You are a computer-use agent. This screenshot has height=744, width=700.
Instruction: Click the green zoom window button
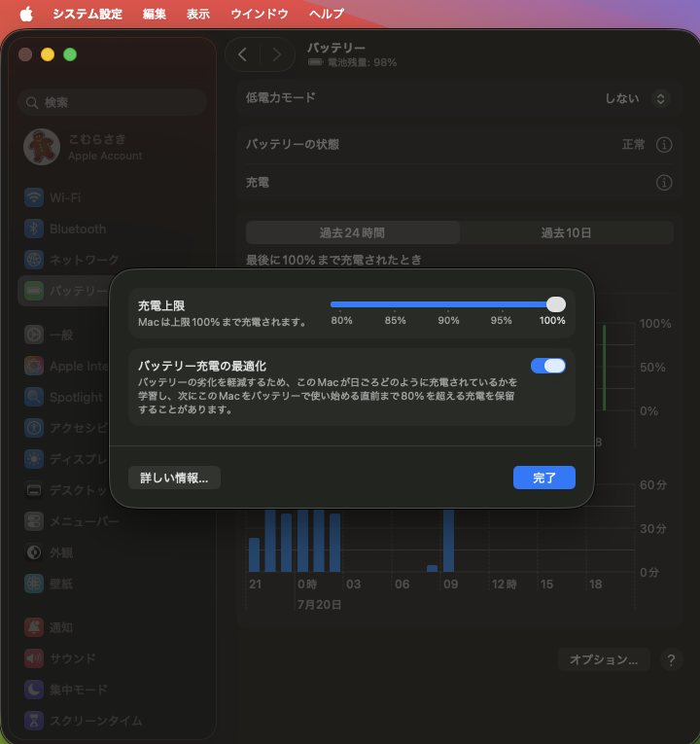70,54
